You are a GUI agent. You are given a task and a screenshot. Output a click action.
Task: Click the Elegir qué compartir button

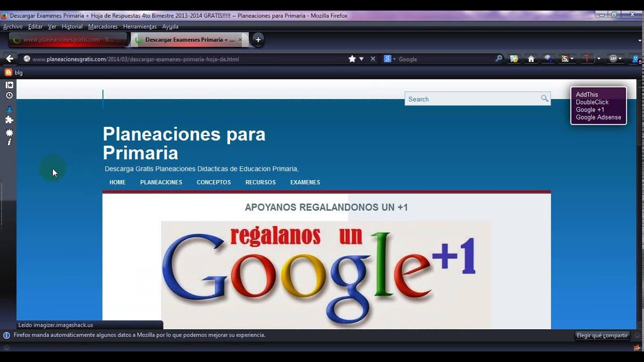[602, 335]
